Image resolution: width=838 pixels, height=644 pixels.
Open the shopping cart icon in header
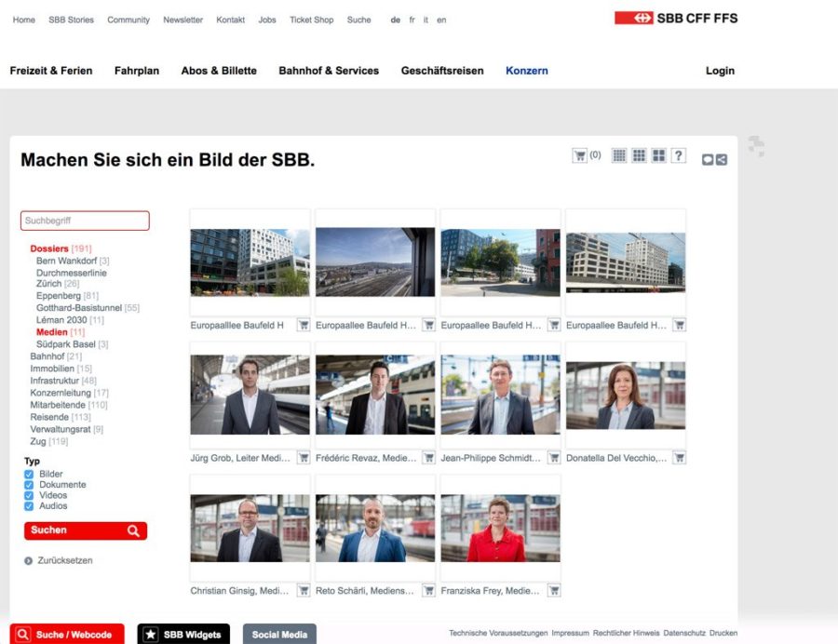[579, 155]
